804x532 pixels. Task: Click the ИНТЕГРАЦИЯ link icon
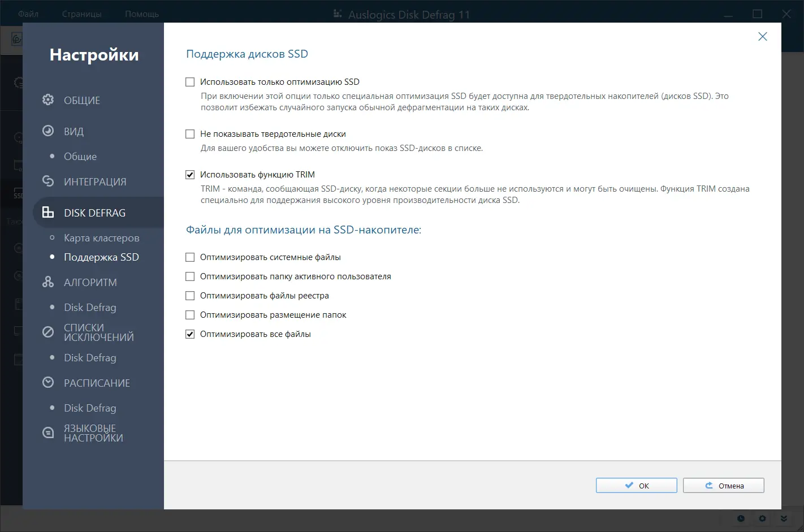tap(49, 181)
